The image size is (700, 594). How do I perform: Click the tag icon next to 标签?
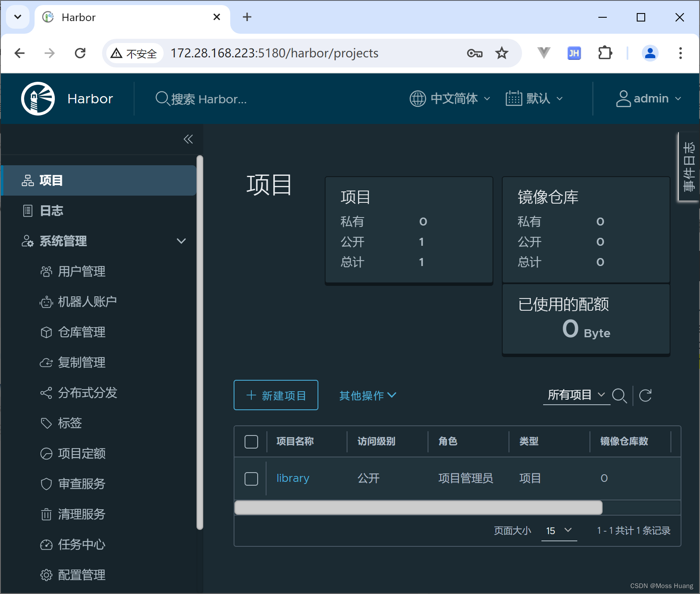[x=46, y=423]
